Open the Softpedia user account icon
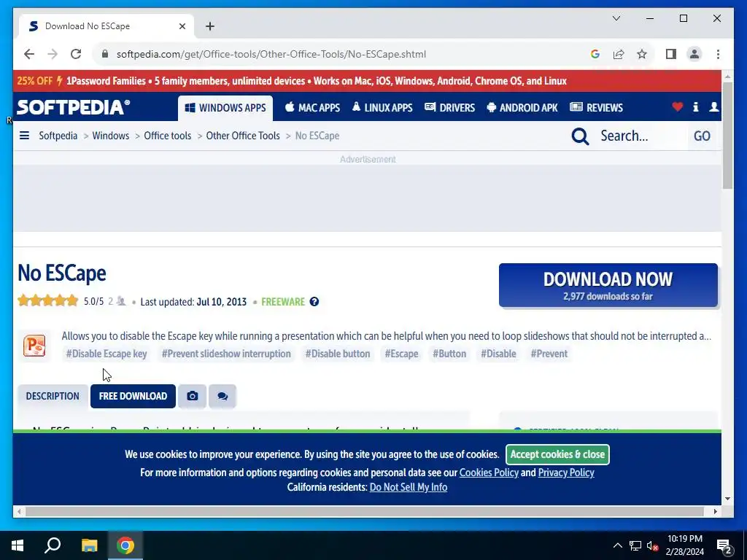 pos(713,107)
